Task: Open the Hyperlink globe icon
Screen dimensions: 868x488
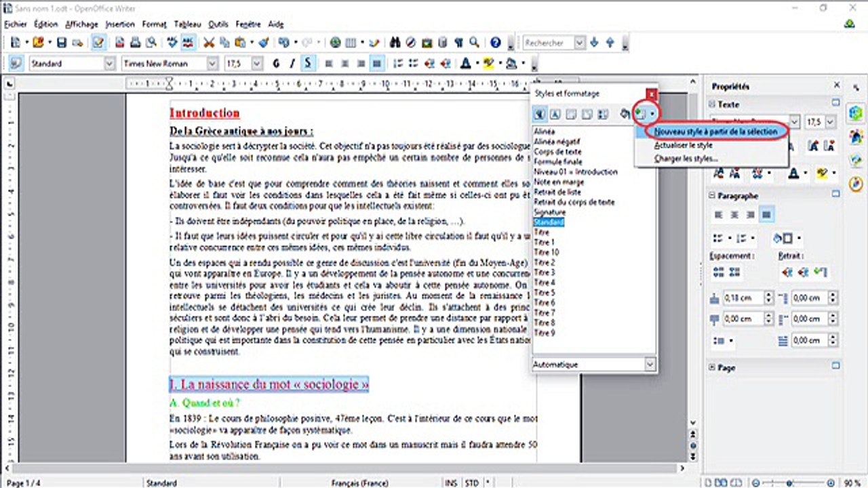Action: (336, 43)
